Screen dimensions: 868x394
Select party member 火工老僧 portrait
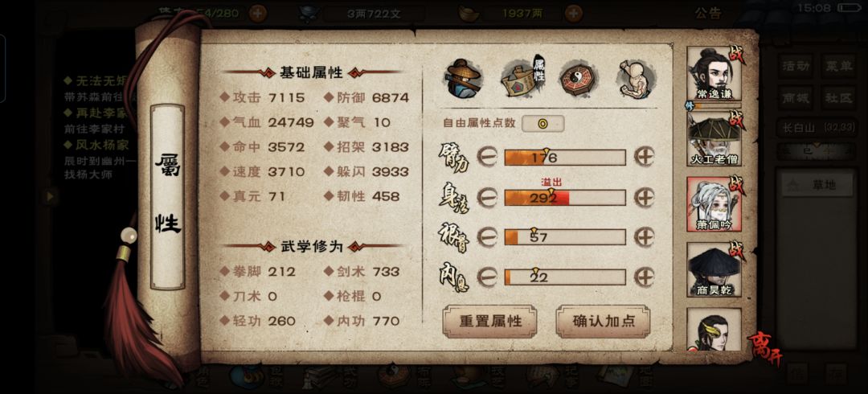[714, 139]
